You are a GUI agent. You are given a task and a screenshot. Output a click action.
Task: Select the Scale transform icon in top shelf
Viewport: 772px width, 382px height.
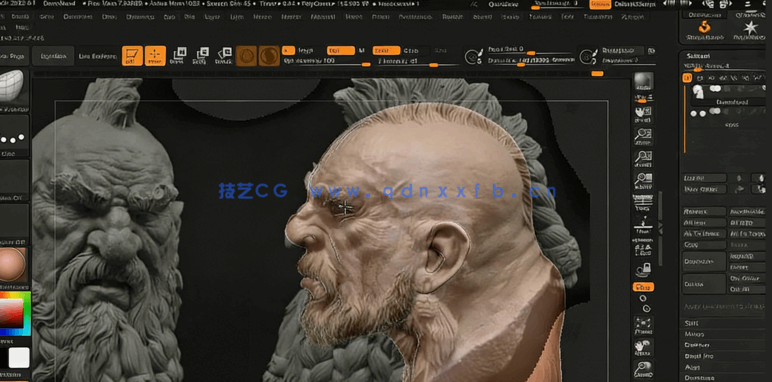[200, 56]
